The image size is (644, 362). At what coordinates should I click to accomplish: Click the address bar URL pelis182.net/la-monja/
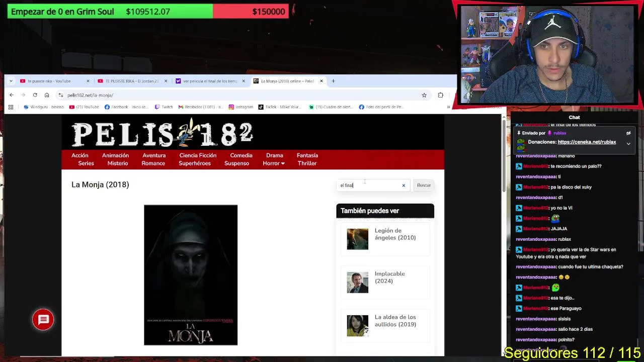coord(90,95)
